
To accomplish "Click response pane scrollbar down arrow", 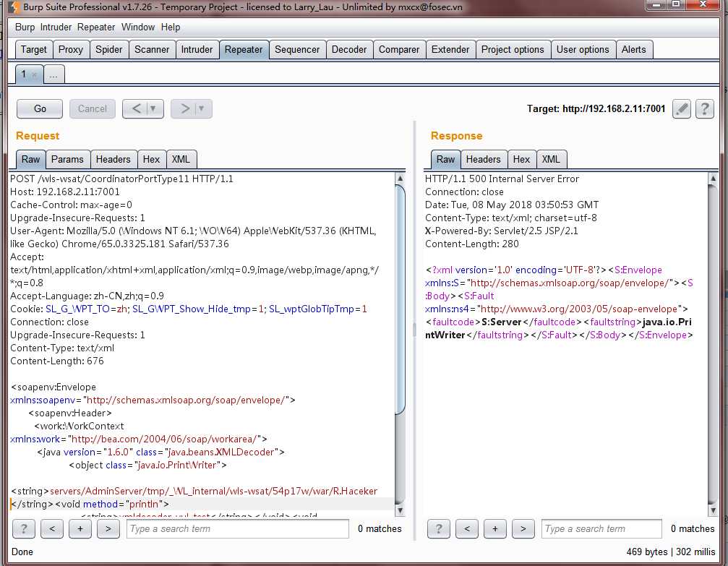I will click(713, 510).
